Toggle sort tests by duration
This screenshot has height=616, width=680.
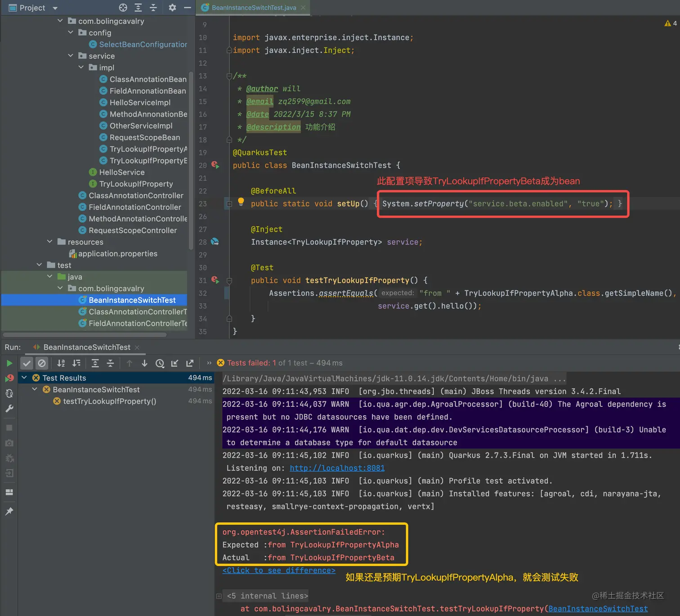pos(76,363)
